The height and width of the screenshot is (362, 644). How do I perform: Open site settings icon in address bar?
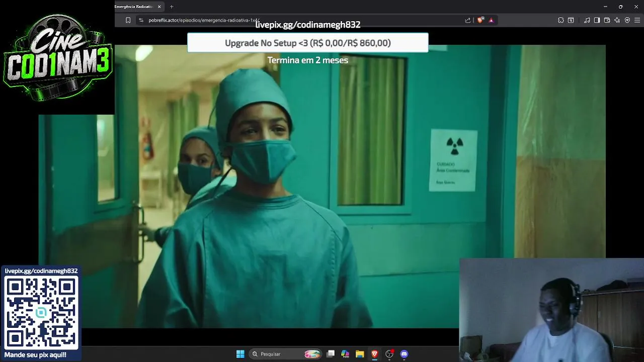click(141, 20)
